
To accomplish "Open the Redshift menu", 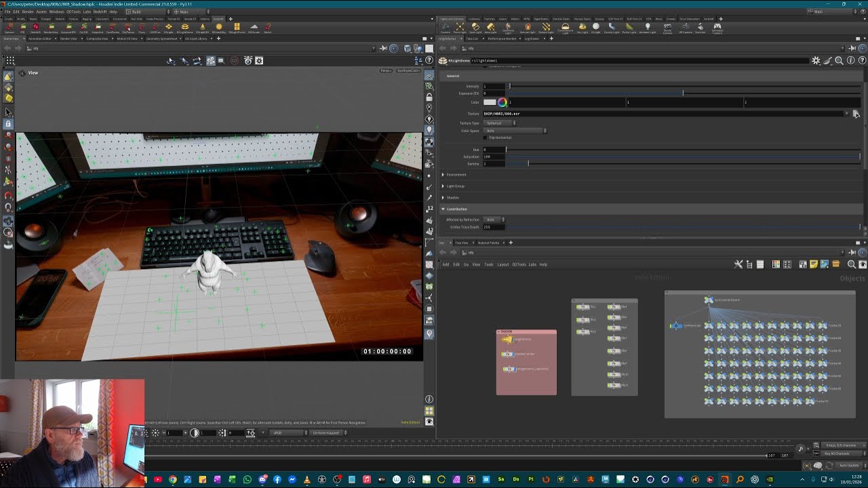I will click(x=99, y=12).
